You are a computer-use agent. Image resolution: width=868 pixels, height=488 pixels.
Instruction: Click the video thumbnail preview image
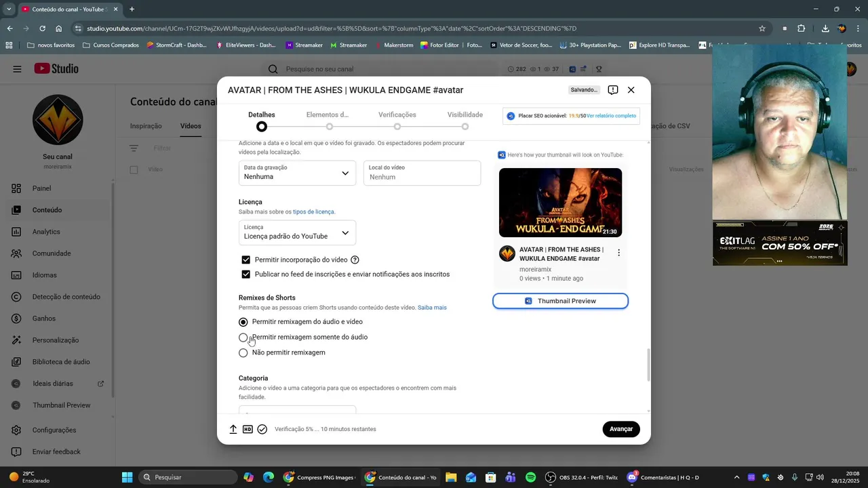tap(560, 203)
